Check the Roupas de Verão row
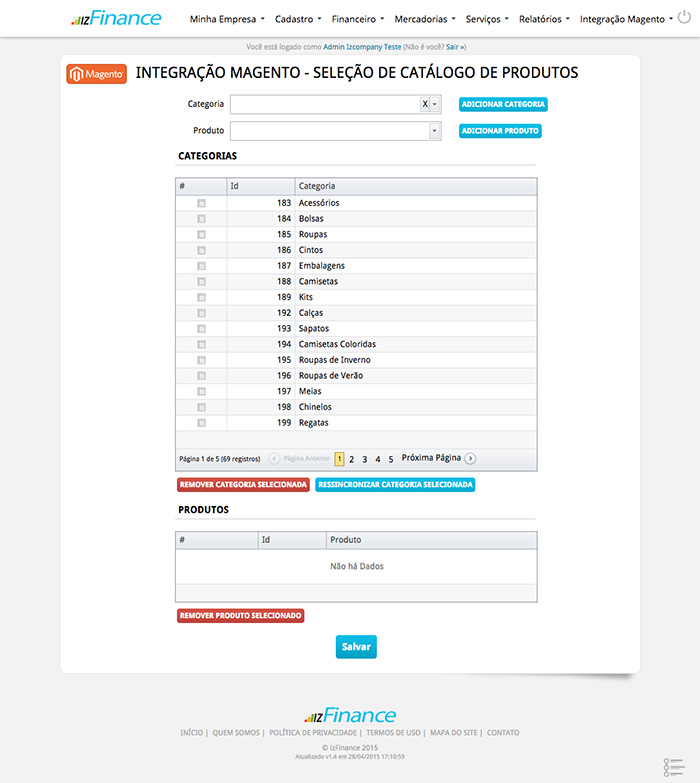 coord(201,376)
